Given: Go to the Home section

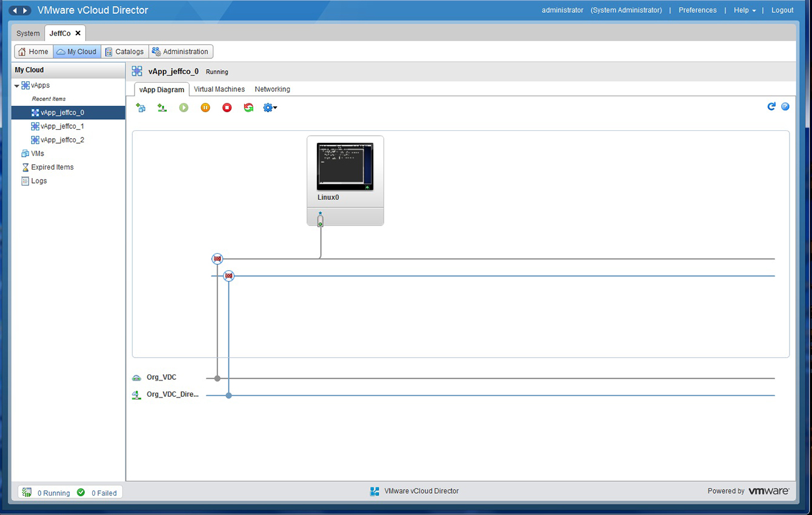Looking at the screenshot, I should (33, 51).
